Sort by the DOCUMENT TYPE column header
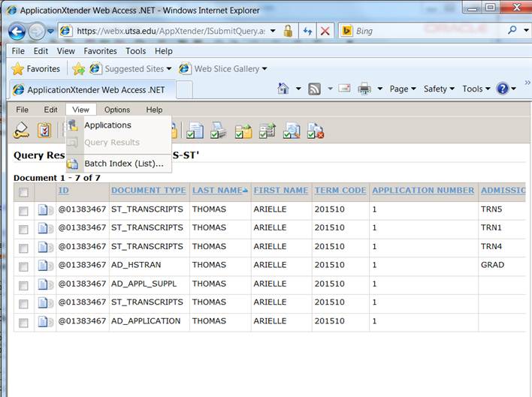 coord(148,191)
